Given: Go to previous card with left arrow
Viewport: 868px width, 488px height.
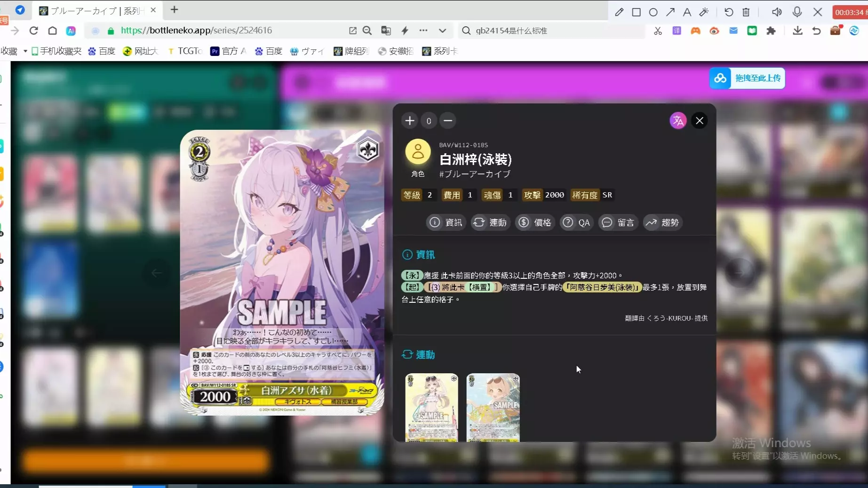Looking at the screenshot, I should (x=157, y=273).
